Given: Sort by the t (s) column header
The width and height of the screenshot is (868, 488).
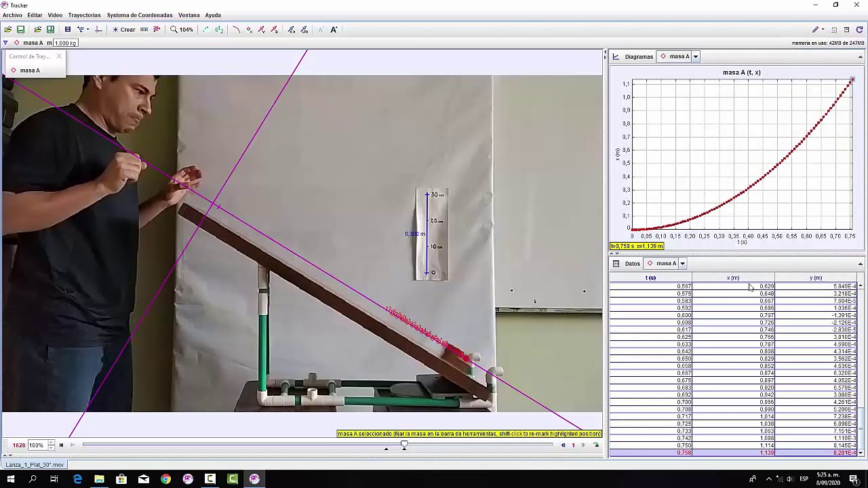Looking at the screenshot, I should coord(650,278).
